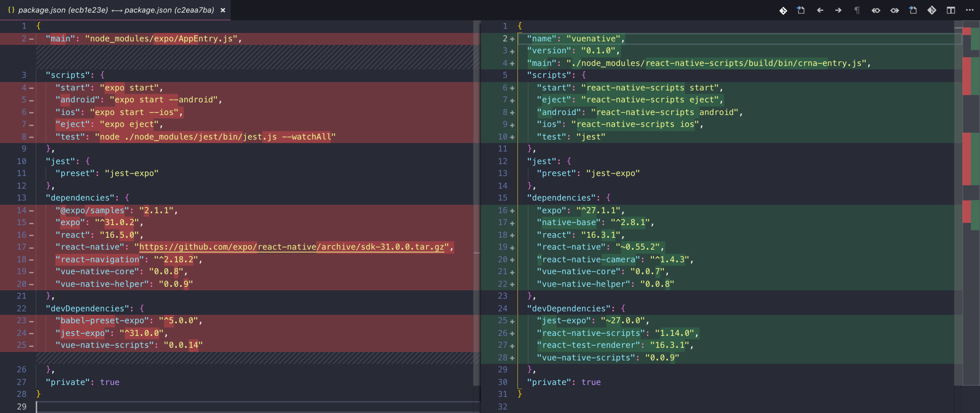The width and height of the screenshot is (980, 413).
Task: Click "1.14.0" react-native-scripts version on right
Action: coord(674,333)
